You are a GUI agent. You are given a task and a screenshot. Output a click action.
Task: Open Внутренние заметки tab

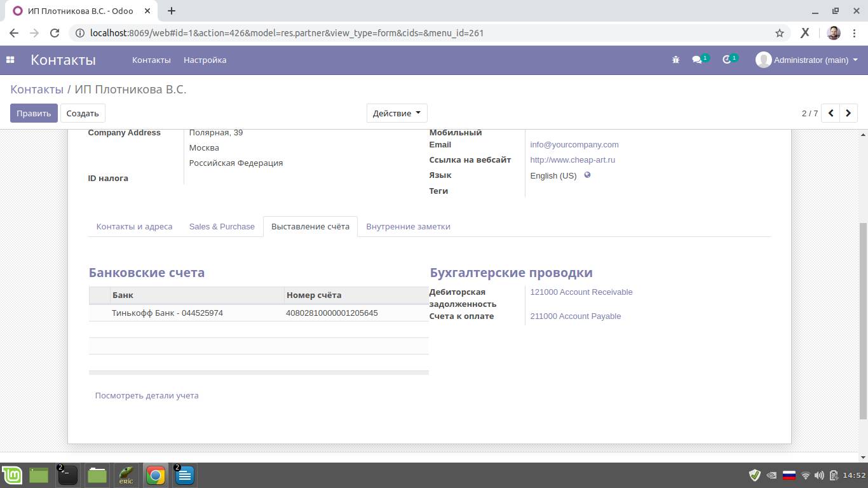[x=408, y=227]
